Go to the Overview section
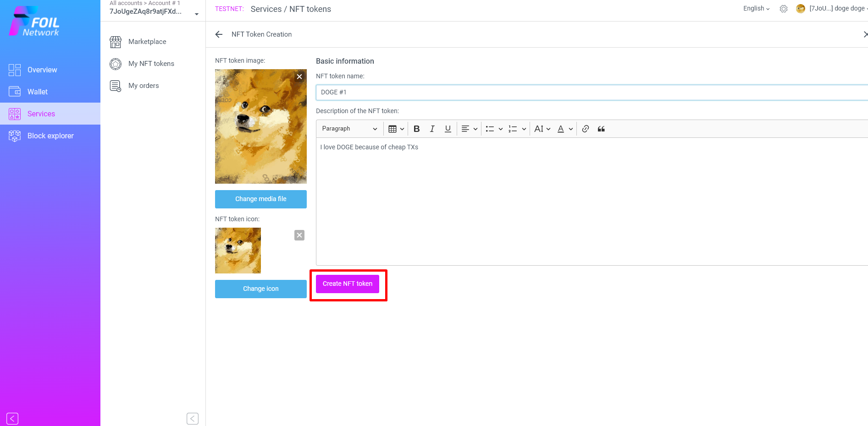This screenshot has height=426, width=868. (x=42, y=70)
